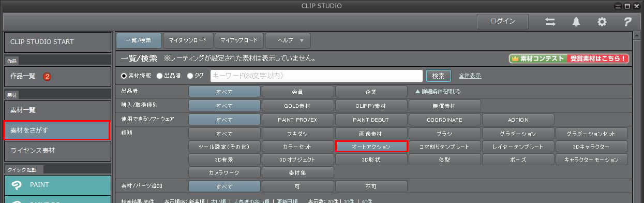The width and height of the screenshot is (644, 203).
Task: Select the 素材情報 radio button
Action: (x=124, y=76)
